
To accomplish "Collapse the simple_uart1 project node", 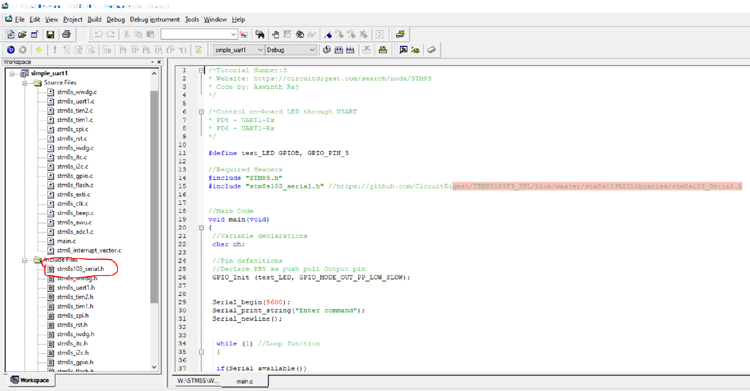I will click(x=12, y=74).
